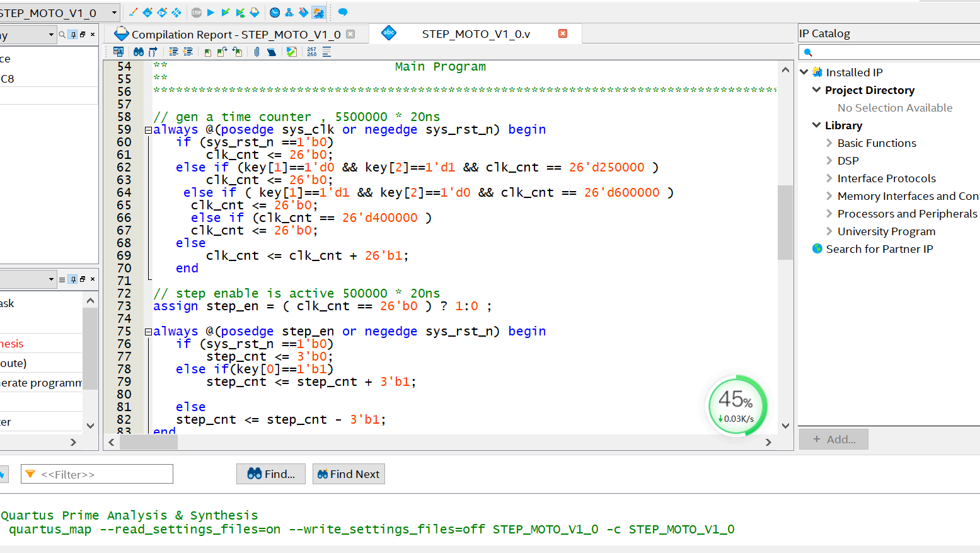The image size is (980, 553).
Task: Click the decrease indent icon
Action: coord(188,52)
